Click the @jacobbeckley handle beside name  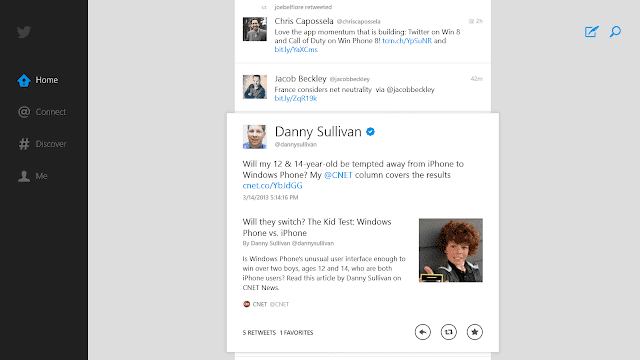pyautogui.click(x=350, y=79)
